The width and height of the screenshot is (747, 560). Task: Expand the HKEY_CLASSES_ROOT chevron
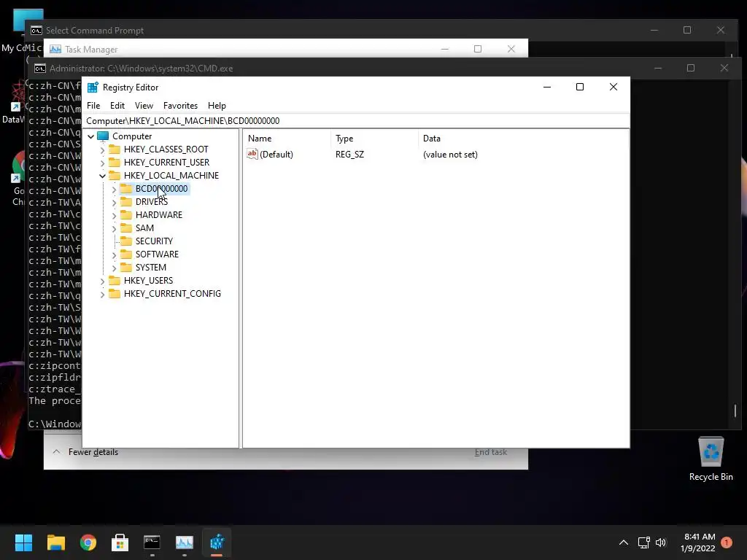(102, 150)
